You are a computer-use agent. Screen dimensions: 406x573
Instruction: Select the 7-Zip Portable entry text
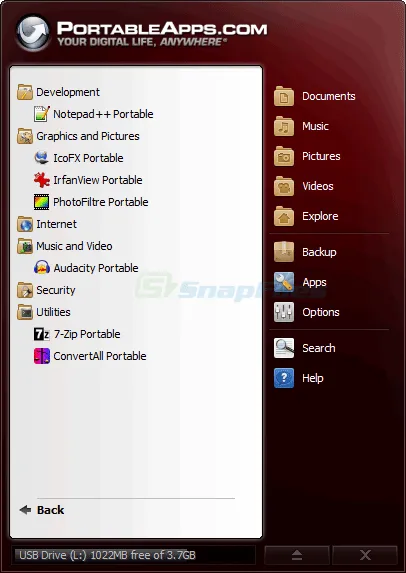tap(87, 334)
